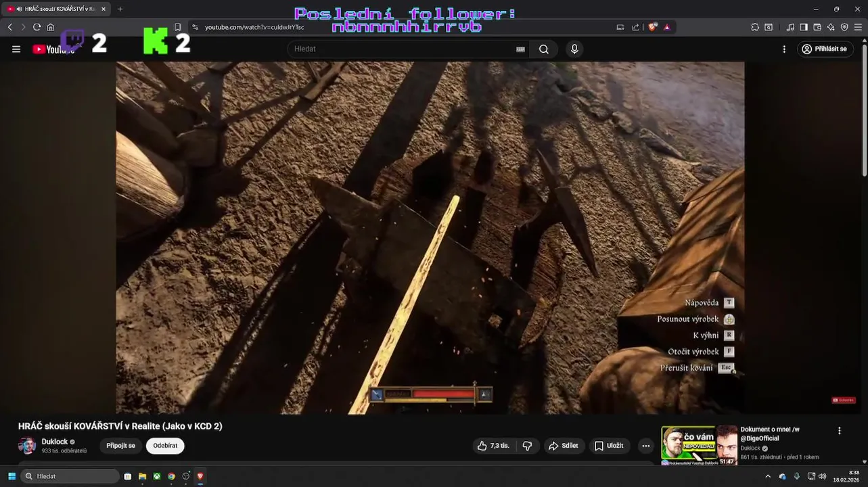Open Brave VPN shield icon
This screenshot has width=868, height=487.
844,27
